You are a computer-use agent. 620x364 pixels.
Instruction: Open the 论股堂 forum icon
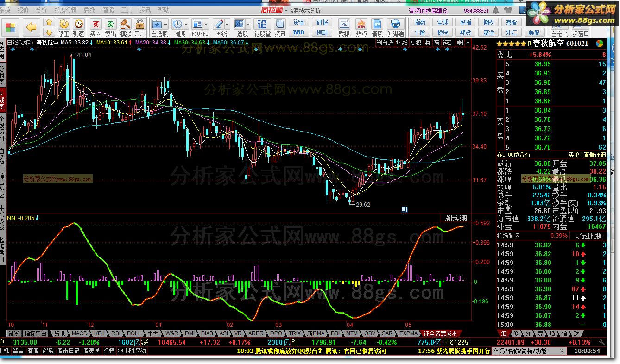[x=262, y=24]
